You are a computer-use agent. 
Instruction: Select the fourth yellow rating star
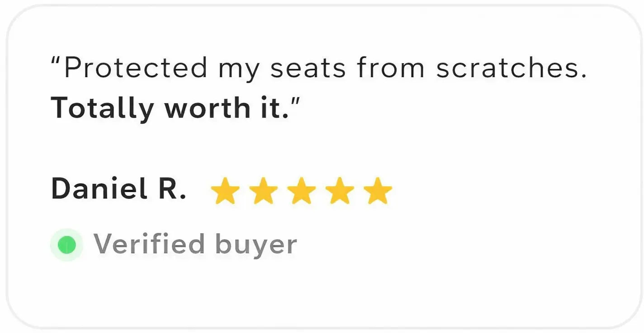[340, 191]
